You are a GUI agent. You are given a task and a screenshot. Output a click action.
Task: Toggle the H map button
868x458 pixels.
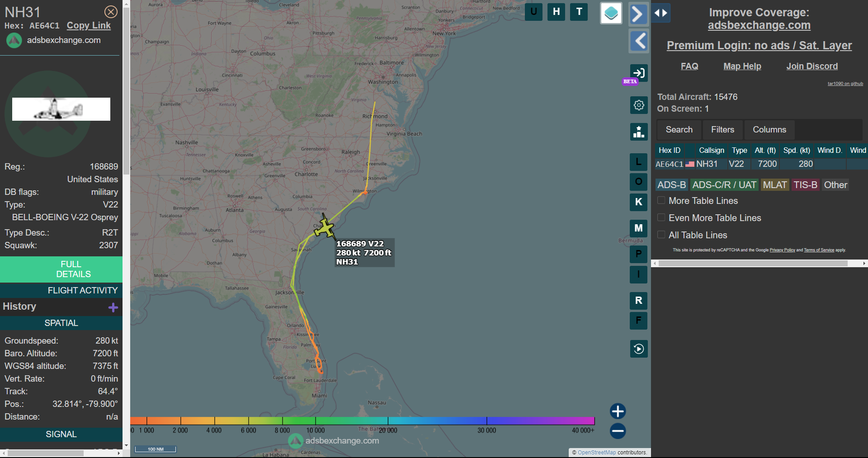556,12
